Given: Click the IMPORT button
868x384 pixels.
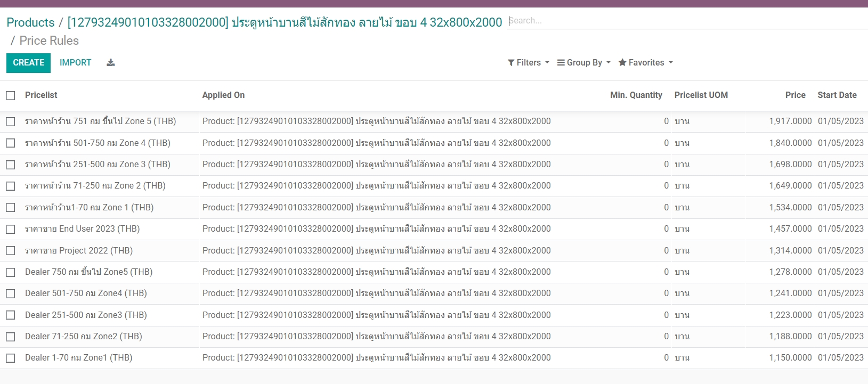Looking at the screenshot, I should 75,63.
